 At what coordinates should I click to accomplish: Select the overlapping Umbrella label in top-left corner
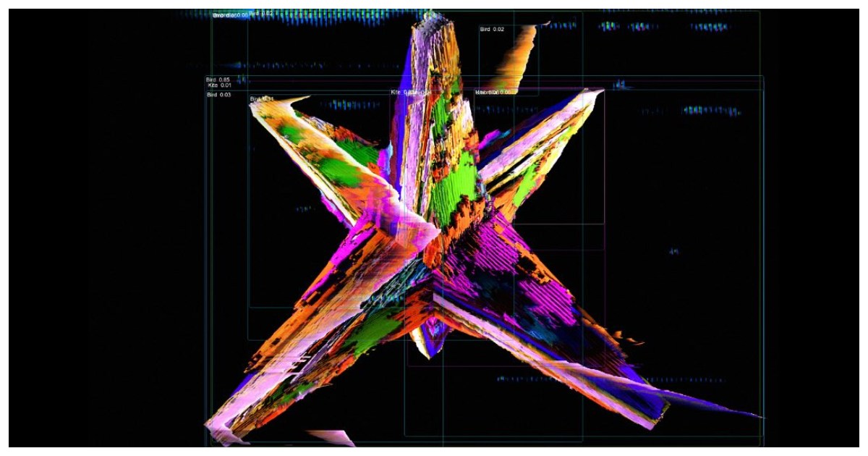(x=230, y=15)
